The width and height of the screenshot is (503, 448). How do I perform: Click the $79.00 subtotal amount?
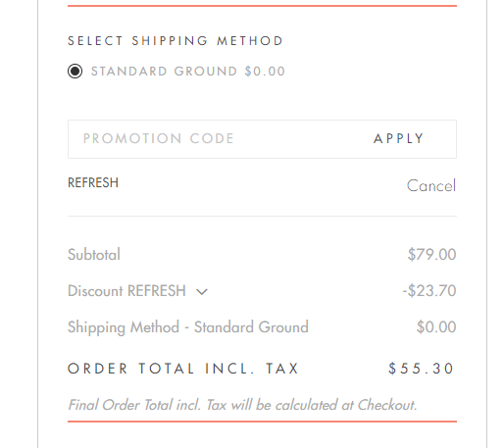[431, 254]
